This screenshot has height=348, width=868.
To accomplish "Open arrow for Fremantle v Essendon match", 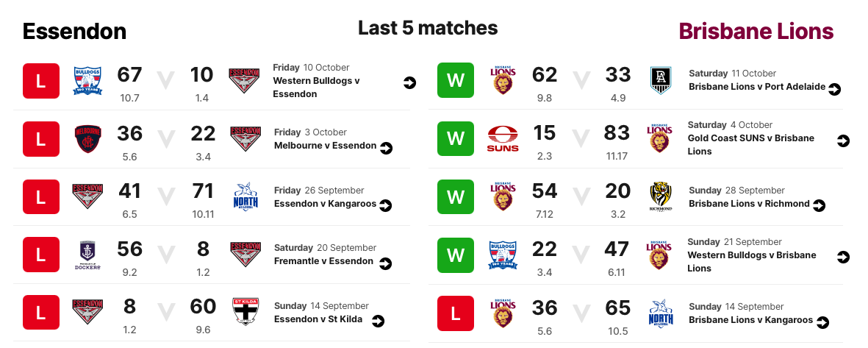I will click(x=384, y=263).
